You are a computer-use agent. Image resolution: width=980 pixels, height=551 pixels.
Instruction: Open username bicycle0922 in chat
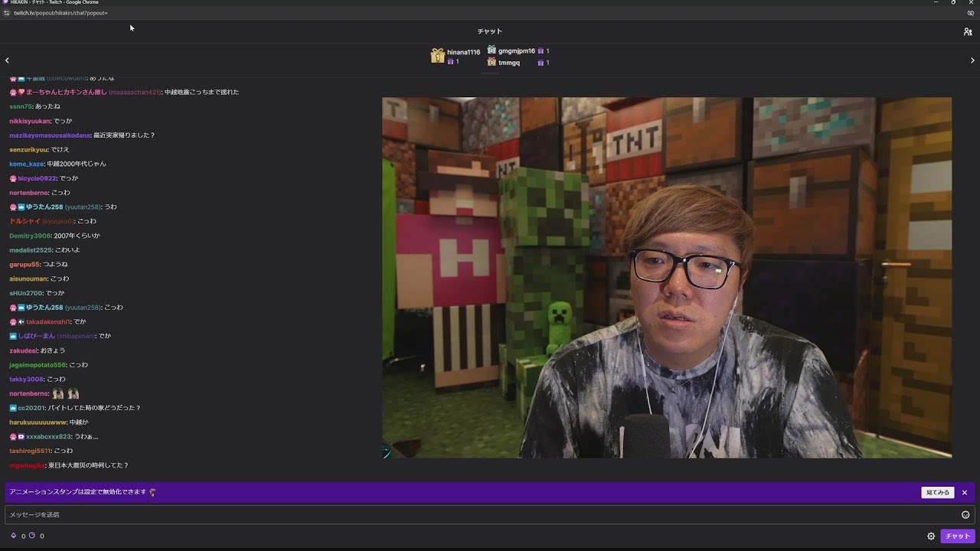[x=37, y=178]
